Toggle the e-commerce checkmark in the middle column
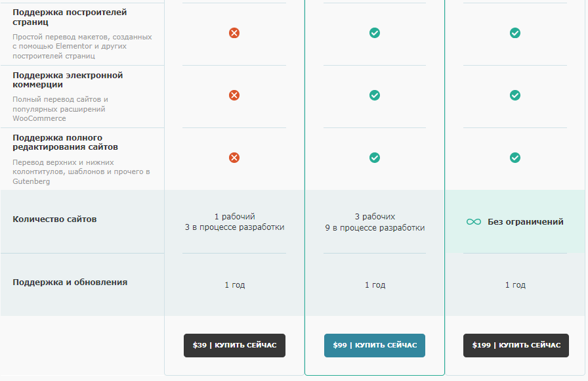Screen dimensions: 588x381 375,95
